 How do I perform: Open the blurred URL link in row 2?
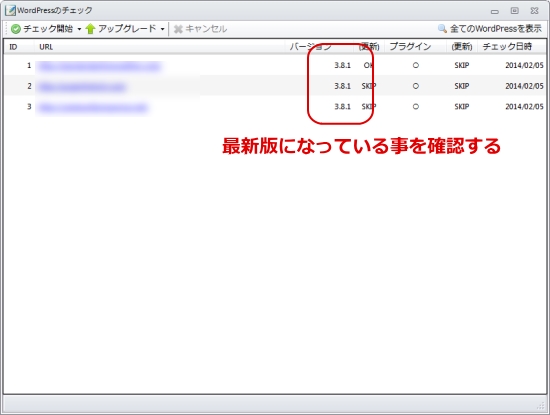tap(82, 87)
